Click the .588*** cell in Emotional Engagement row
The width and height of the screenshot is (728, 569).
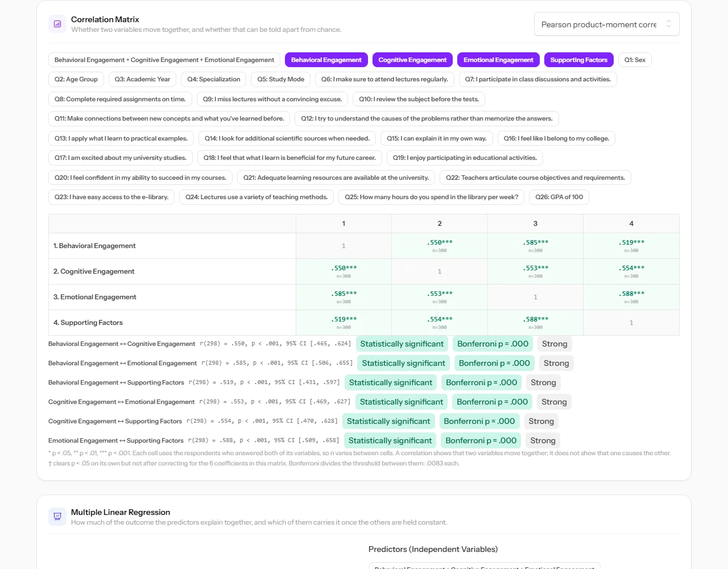(x=631, y=297)
